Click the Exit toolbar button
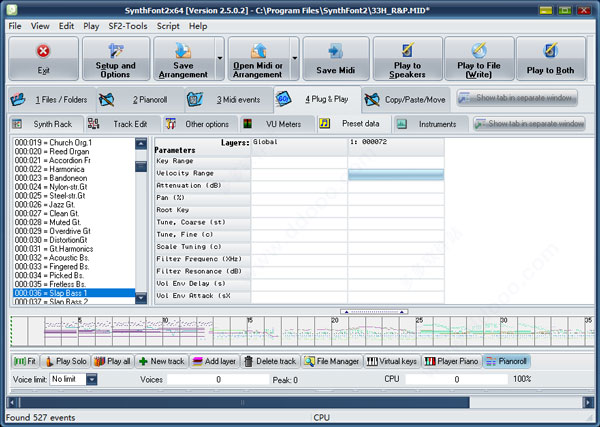This screenshot has width=600, height=427. point(43,59)
